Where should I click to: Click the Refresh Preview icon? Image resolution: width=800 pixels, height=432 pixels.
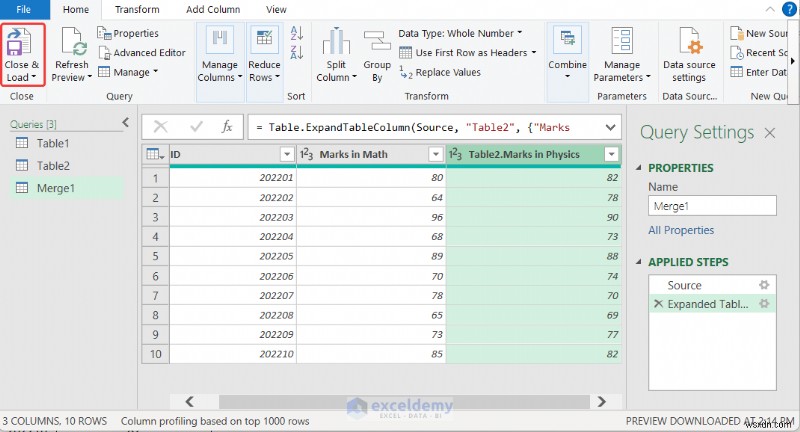72,42
